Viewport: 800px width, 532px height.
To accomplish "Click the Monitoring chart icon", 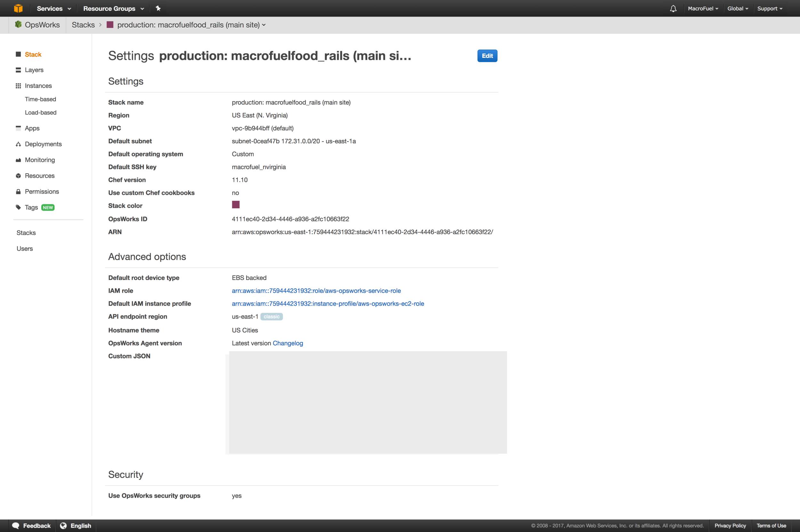I will (x=18, y=160).
